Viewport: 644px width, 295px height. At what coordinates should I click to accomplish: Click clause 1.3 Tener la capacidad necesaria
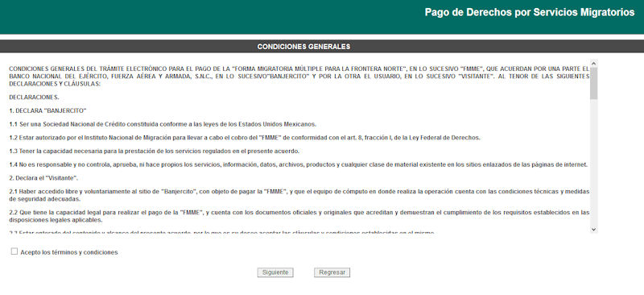pos(154,151)
